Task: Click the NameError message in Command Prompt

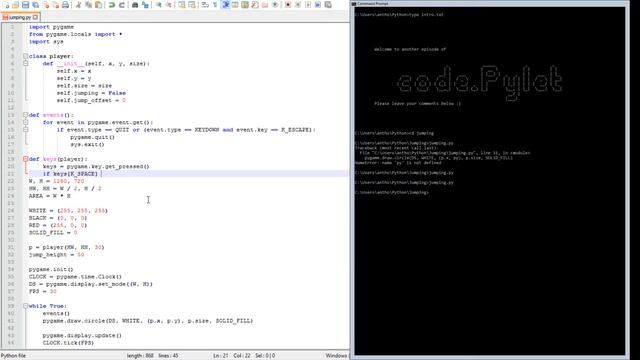Action: [x=398, y=163]
